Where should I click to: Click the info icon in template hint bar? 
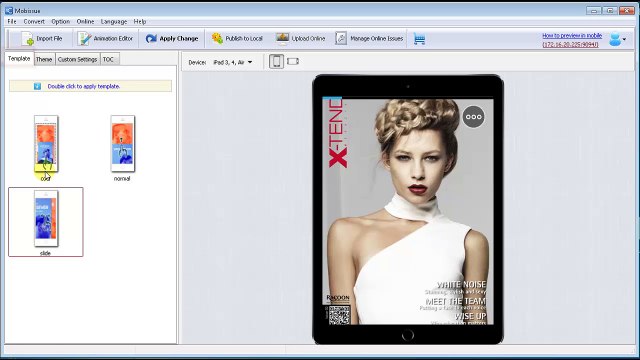[x=37, y=86]
